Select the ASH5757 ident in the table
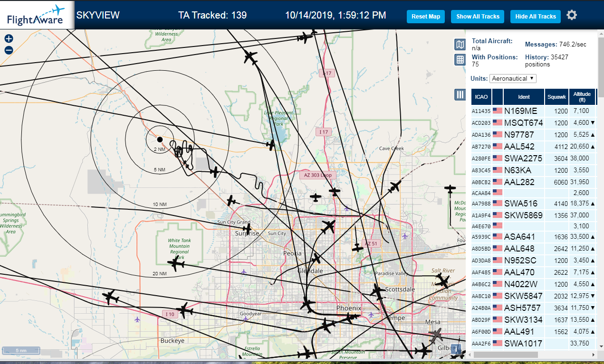This screenshot has height=364, width=604. point(523,308)
